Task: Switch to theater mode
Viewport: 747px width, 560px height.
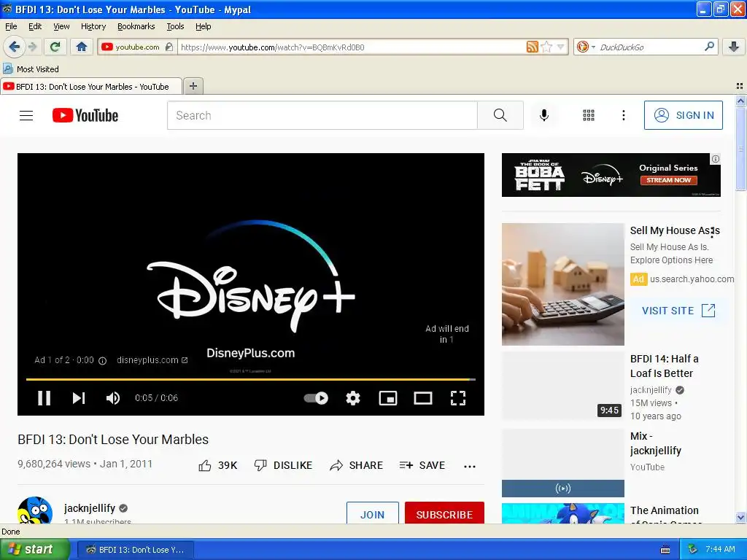Action: point(423,398)
